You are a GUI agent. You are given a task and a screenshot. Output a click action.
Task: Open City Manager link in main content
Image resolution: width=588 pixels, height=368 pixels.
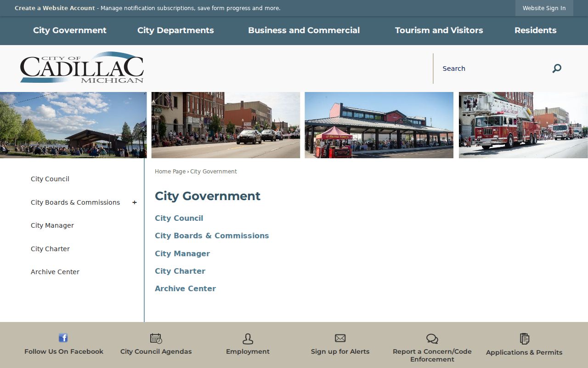click(x=182, y=253)
